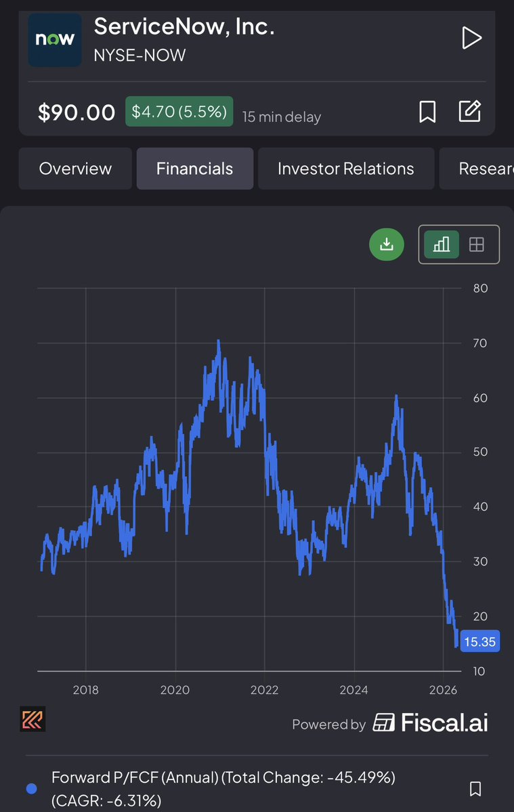Tap the ServiceNow 'now' logo
The image size is (514, 812).
click(x=54, y=39)
